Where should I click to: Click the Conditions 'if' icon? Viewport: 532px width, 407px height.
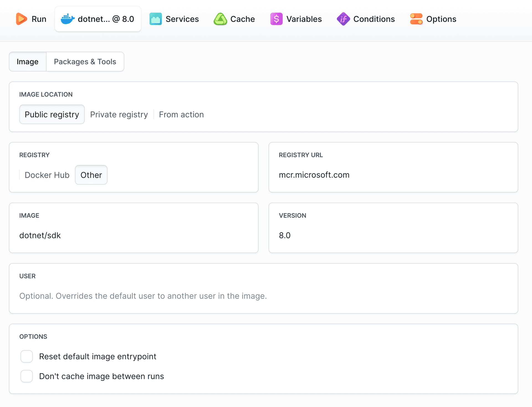pos(343,19)
